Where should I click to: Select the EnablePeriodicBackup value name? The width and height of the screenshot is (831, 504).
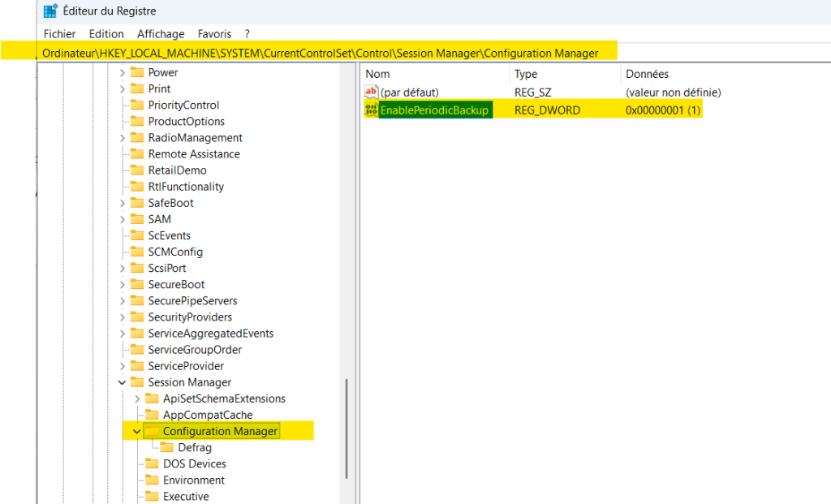click(434, 110)
